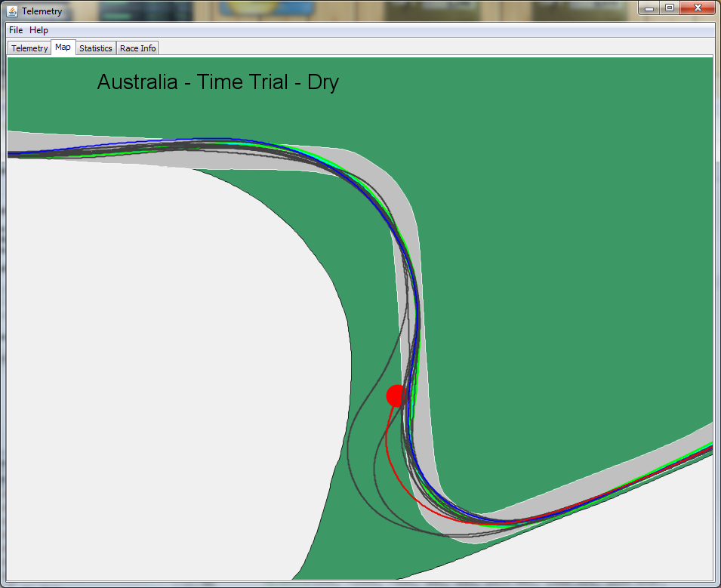This screenshot has width=721, height=588.
Task: Select the Map tab
Action: point(63,47)
